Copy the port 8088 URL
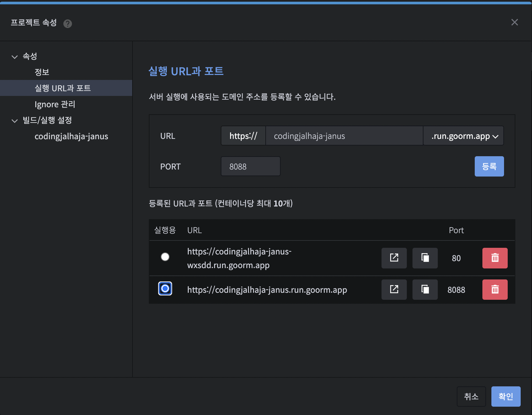Screen dimensions: 532x415 coord(425,289)
